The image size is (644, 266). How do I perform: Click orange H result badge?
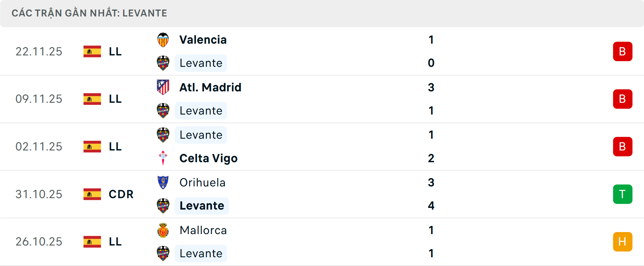click(623, 242)
